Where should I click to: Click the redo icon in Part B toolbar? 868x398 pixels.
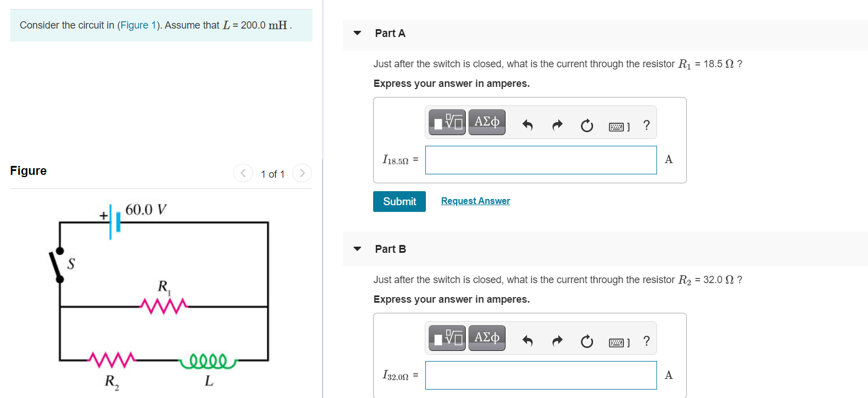point(557,341)
